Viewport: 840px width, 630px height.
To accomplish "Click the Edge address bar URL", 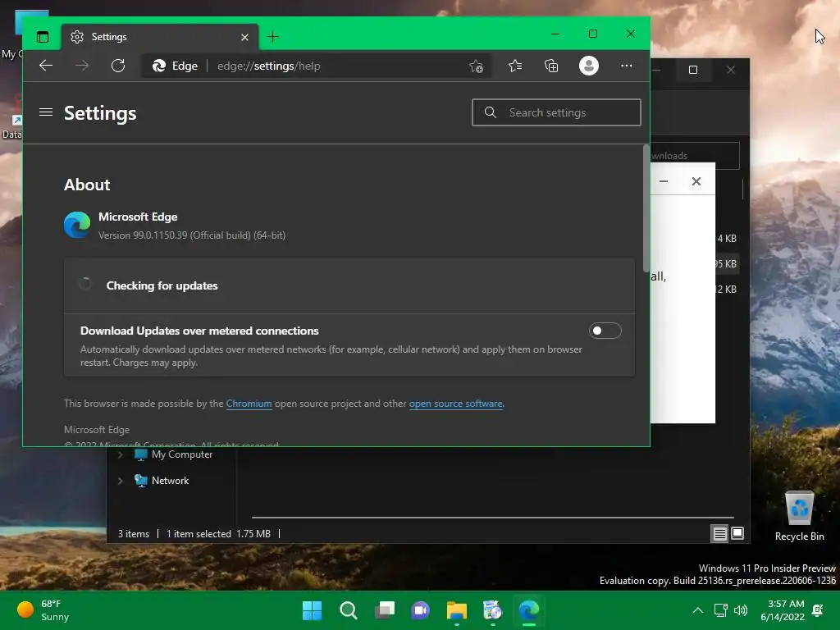I will 269,66.
